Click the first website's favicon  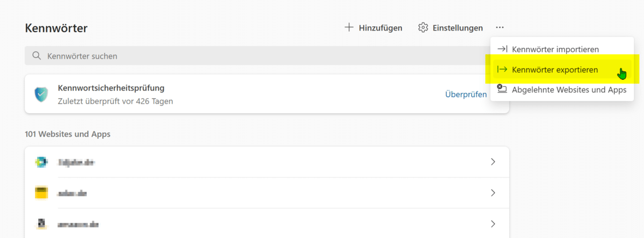point(41,162)
